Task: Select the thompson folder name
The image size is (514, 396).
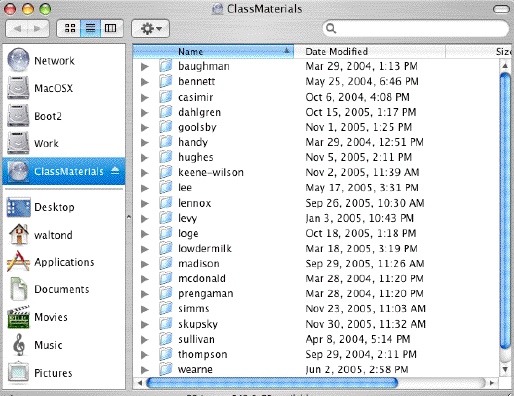Action: point(202,354)
